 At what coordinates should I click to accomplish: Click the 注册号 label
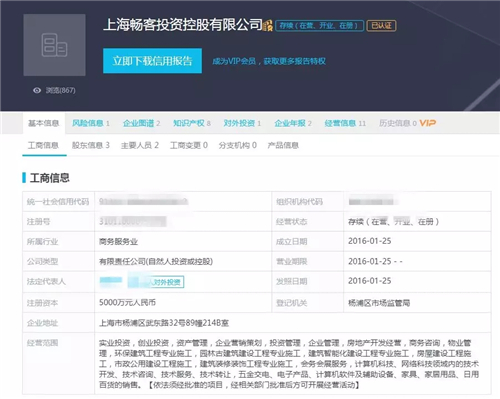(x=38, y=222)
